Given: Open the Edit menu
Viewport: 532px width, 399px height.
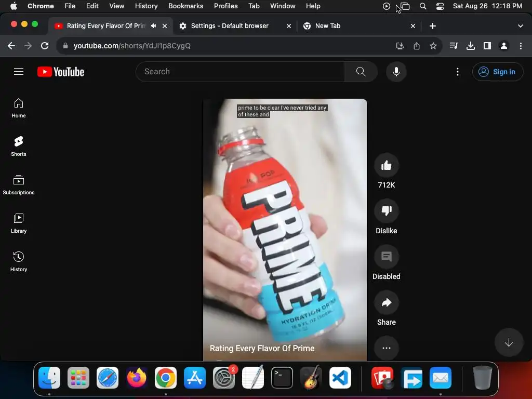Looking at the screenshot, I should [x=92, y=6].
